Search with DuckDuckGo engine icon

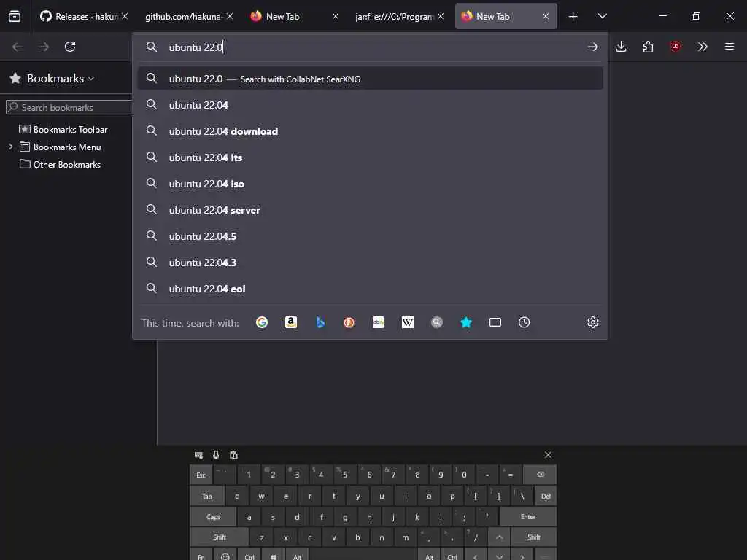[349, 322]
